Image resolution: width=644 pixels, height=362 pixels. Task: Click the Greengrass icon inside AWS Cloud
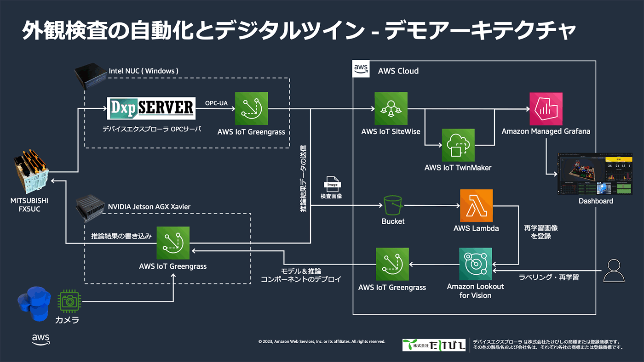coord(392,264)
